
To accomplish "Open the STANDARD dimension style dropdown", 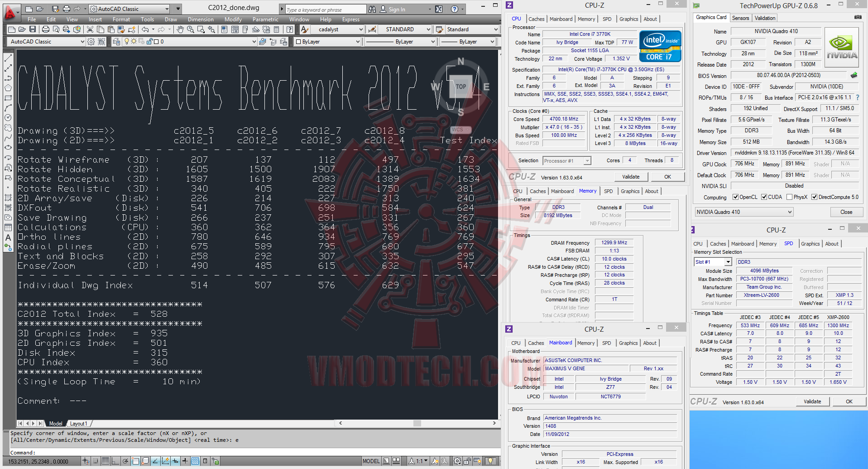I will point(404,29).
